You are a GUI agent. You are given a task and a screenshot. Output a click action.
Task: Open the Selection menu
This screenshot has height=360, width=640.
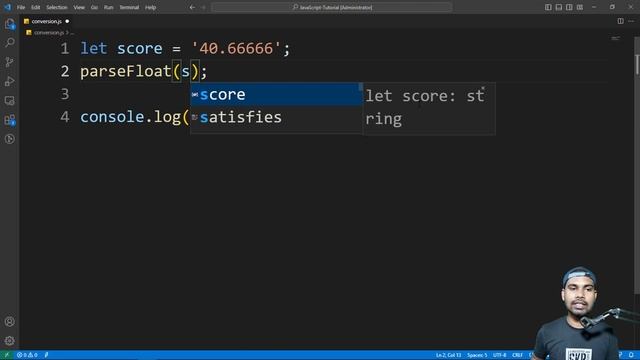[x=56, y=7]
